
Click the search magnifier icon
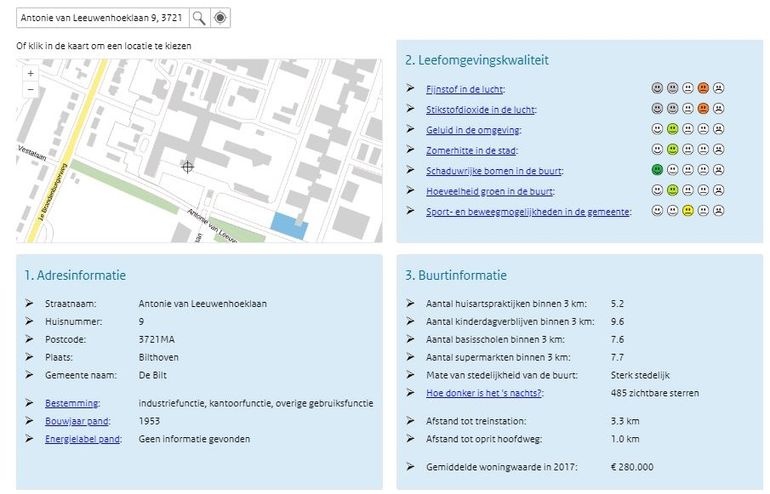point(199,18)
